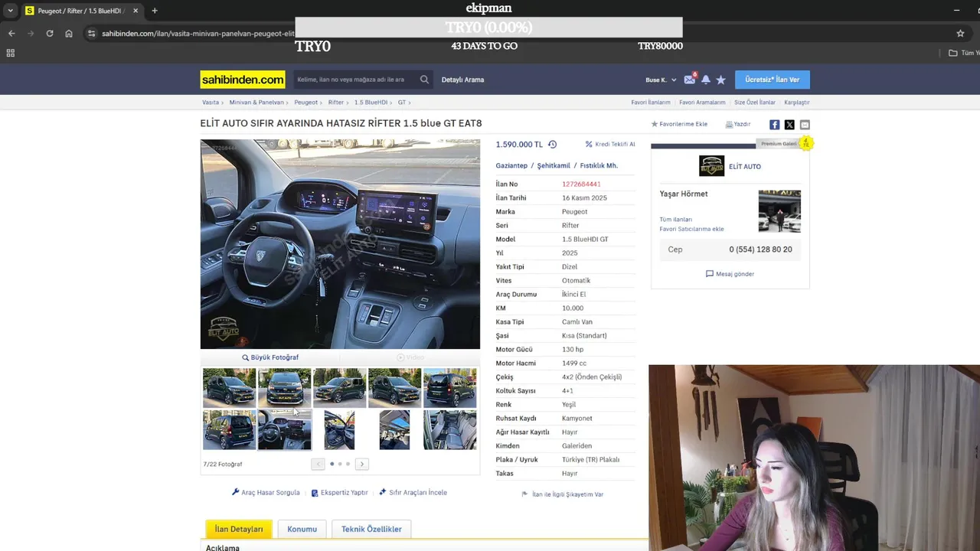
Task: Open Chrome apps grid shortcut
Action: click(x=10, y=53)
